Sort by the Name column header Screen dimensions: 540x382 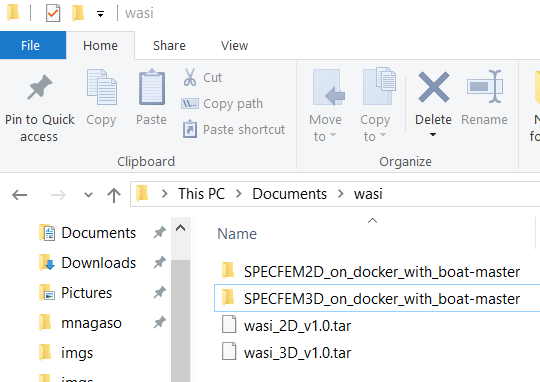tap(237, 234)
